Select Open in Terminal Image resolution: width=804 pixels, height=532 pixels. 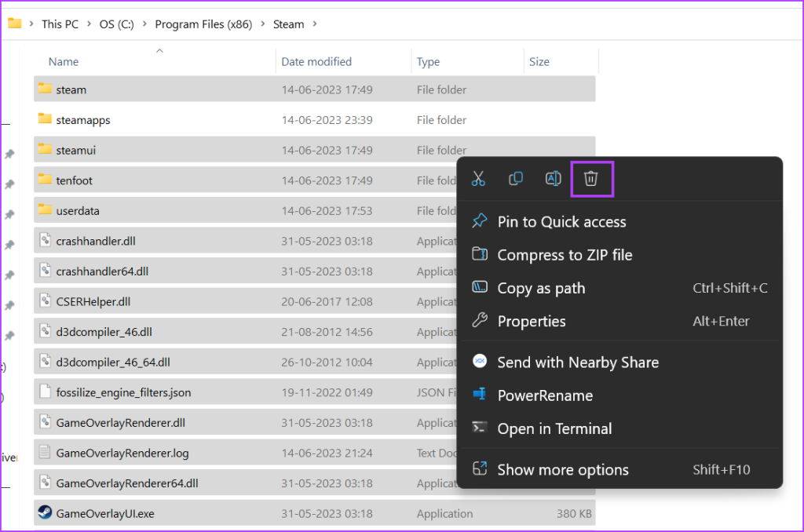pos(554,428)
